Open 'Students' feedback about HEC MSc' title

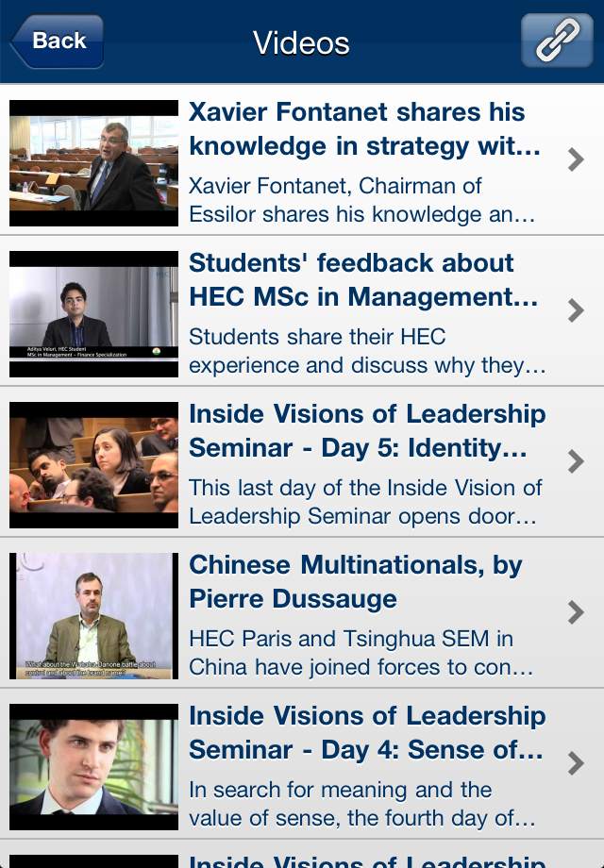pos(363,280)
